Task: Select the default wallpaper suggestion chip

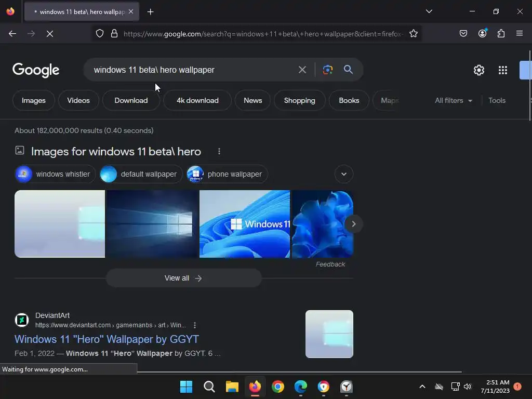Action: coord(141,174)
